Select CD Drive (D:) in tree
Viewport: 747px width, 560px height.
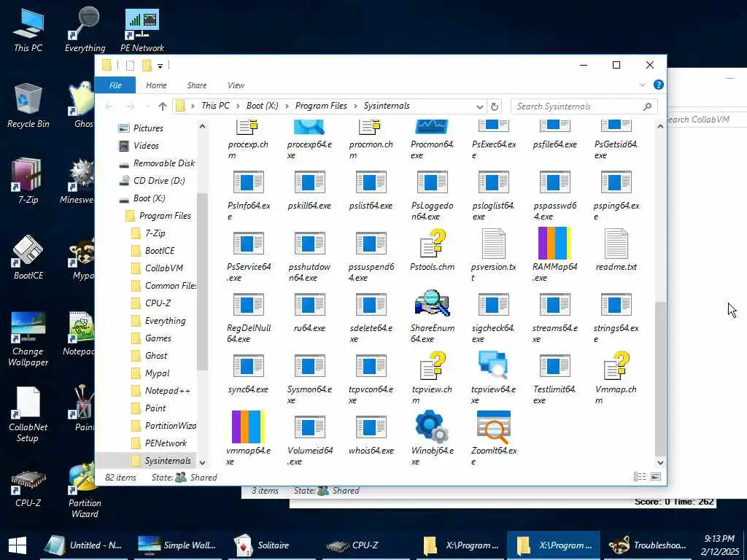click(x=159, y=181)
